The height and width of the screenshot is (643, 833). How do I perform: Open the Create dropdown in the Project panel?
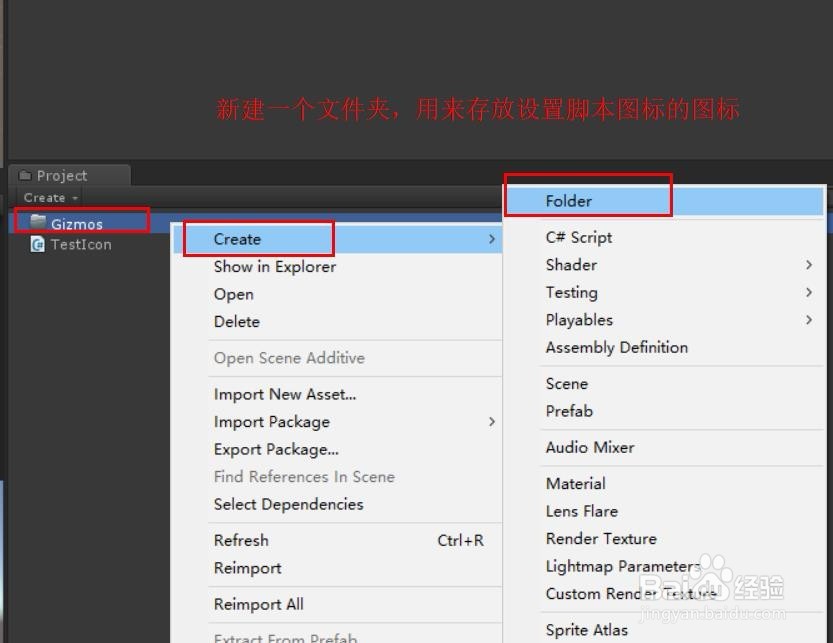tap(49, 197)
